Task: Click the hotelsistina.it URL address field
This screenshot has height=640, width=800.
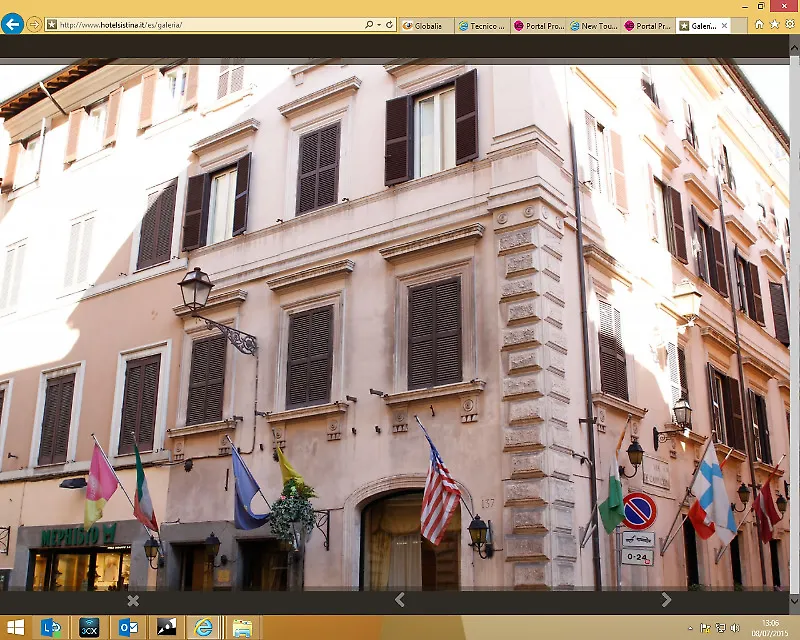Action: (x=204, y=24)
